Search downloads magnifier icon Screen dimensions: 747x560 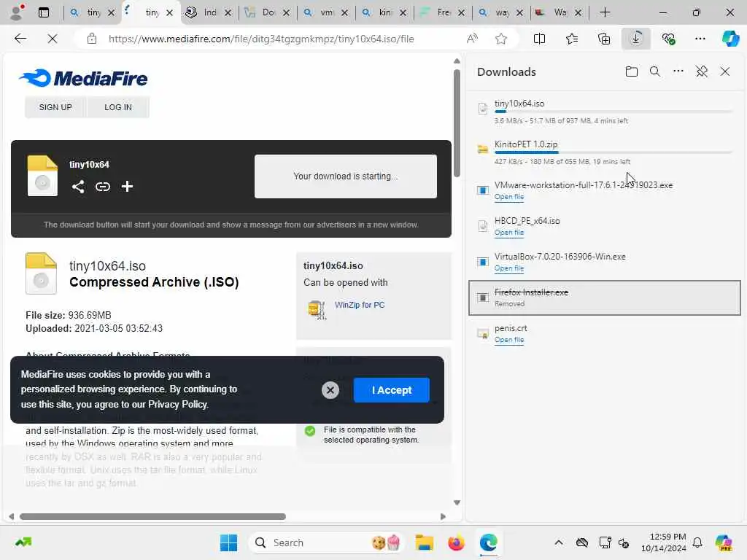(654, 71)
